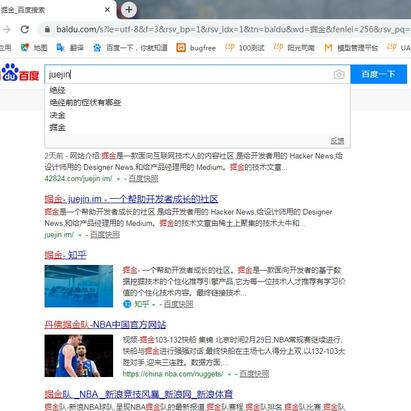Click the address bar lock icon
411x411 pixels.
point(47,29)
